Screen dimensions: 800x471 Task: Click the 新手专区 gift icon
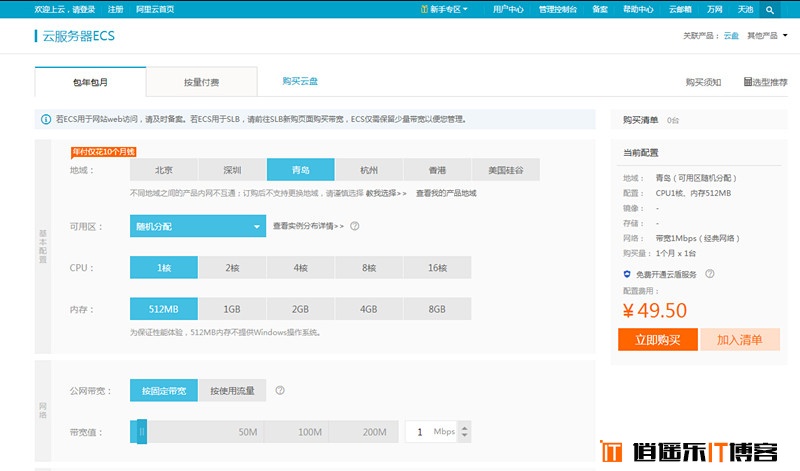[x=423, y=9]
